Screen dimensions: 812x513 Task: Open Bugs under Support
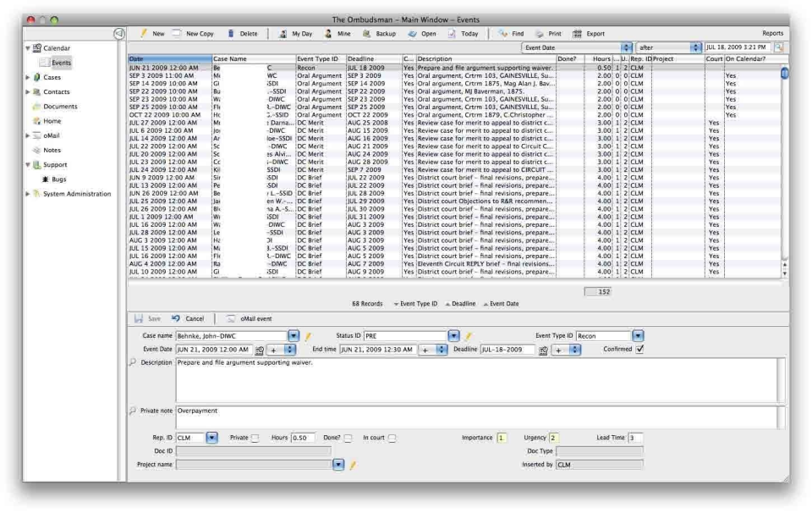[x=58, y=179]
